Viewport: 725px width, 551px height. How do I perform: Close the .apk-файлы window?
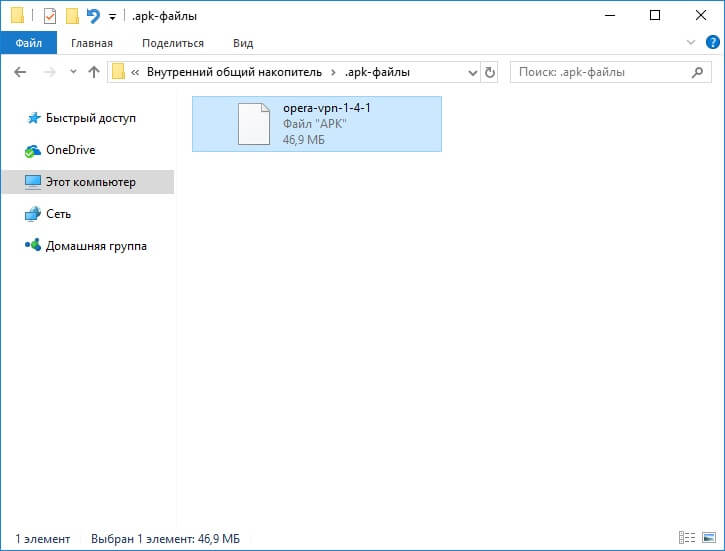click(x=700, y=15)
